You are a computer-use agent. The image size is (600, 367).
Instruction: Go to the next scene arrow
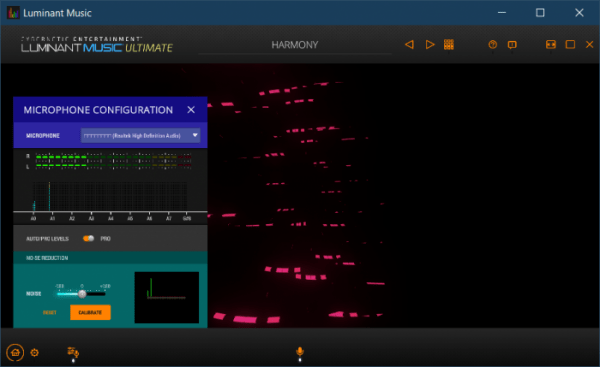tap(430, 44)
